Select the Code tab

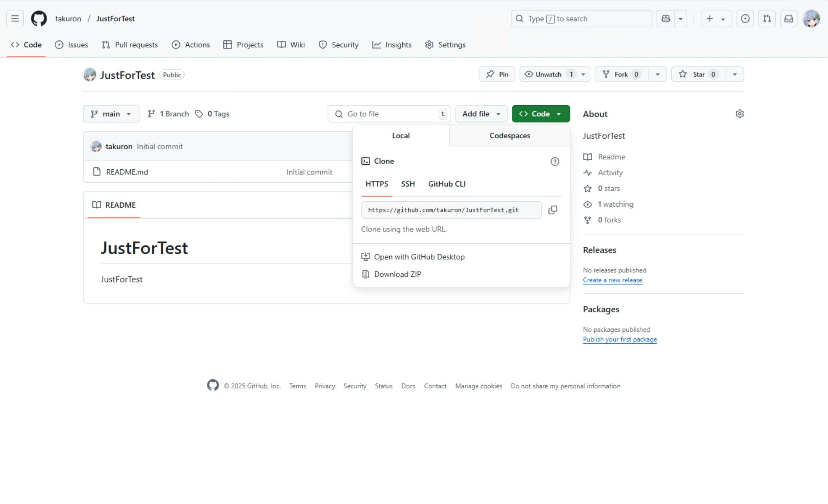click(x=26, y=45)
